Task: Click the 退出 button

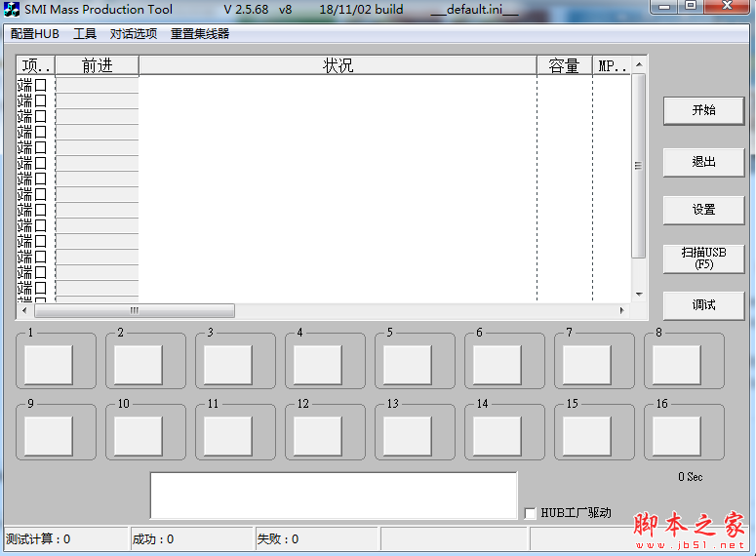Action: (x=703, y=162)
